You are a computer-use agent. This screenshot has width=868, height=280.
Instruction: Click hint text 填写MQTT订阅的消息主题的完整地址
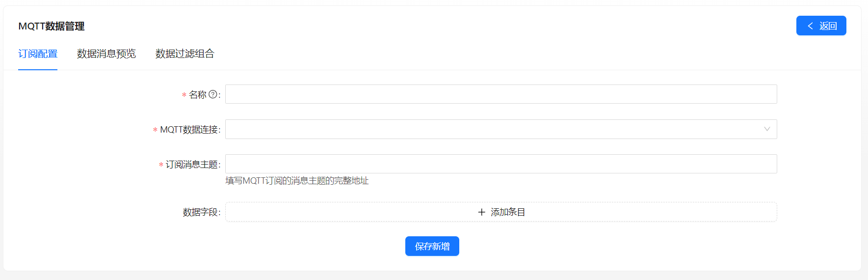pyautogui.click(x=297, y=181)
